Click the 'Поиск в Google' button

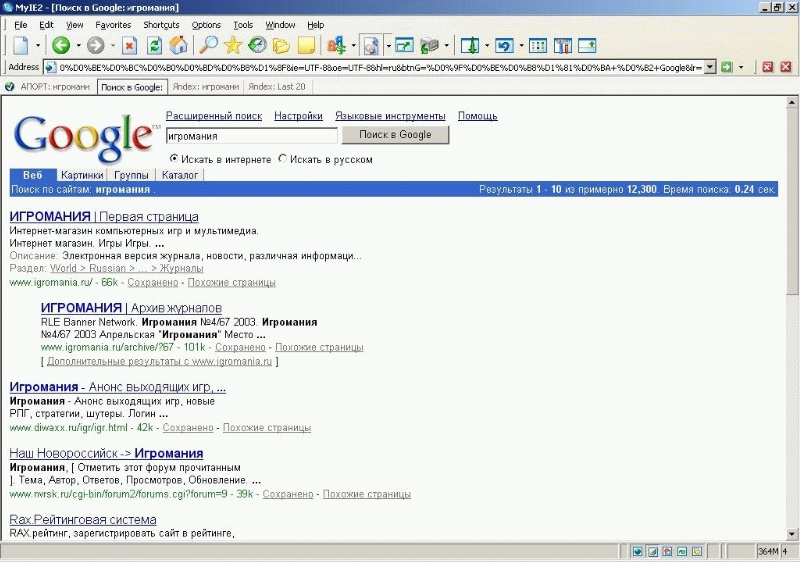pyautogui.click(x=395, y=135)
